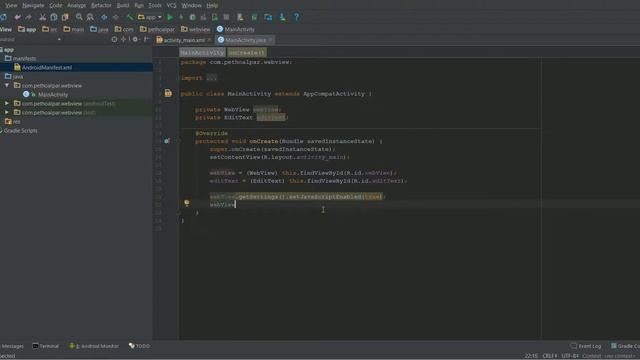This screenshot has width=640, height=360.
Task: Click the onCreate() method breadcrumb in the editor
Action: coord(247,53)
